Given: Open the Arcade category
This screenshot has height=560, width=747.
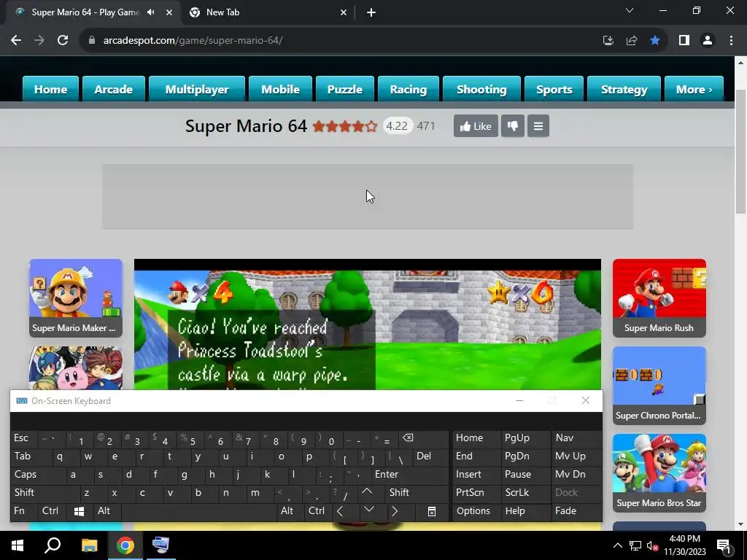Looking at the screenshot, I should pyautogui.click(x=113, y=89).
